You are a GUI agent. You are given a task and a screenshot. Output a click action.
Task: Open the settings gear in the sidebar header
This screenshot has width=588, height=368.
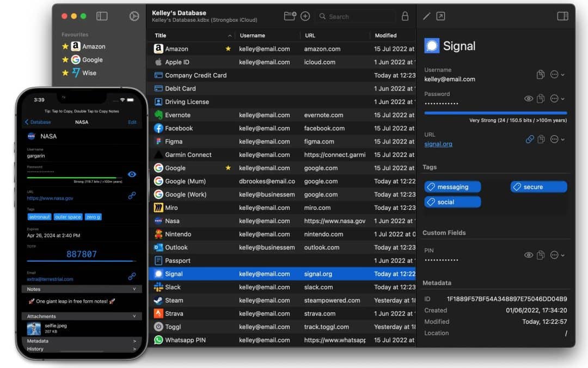point(134,16)
